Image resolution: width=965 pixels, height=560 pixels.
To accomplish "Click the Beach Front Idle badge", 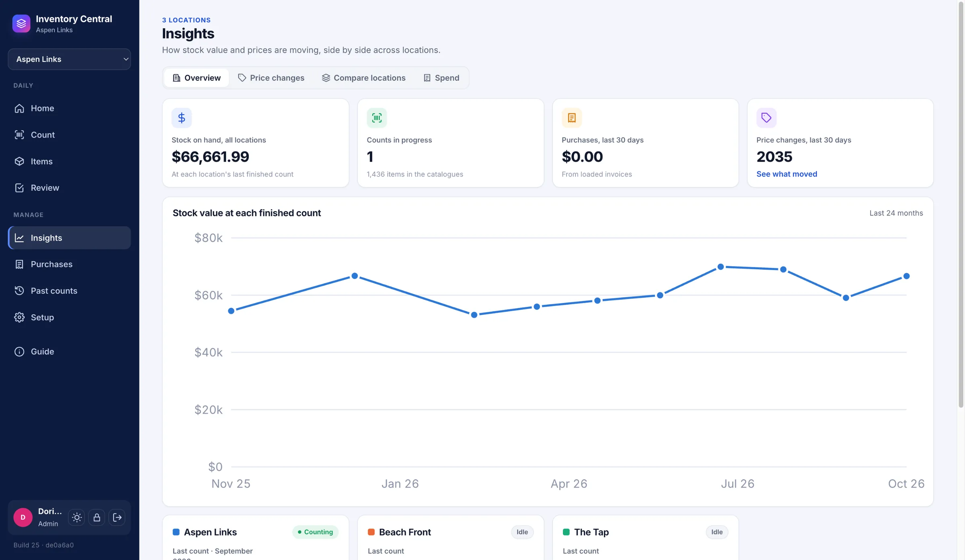I will 522,532.
